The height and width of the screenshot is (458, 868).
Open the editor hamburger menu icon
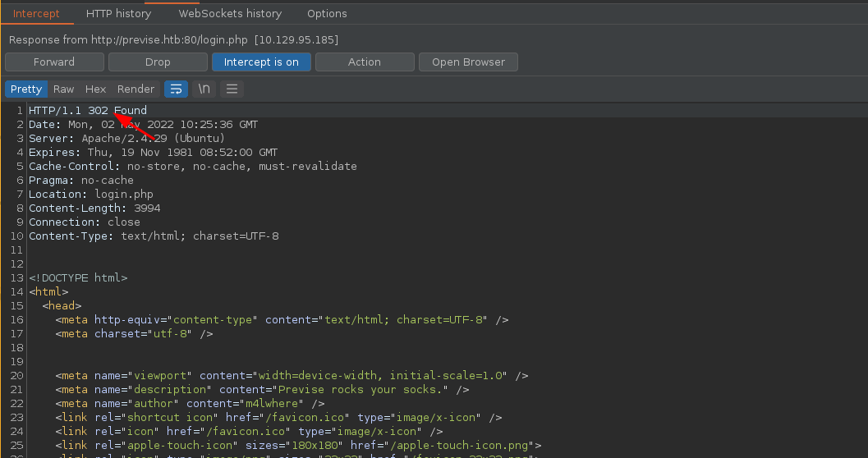(x=232, y=89)
